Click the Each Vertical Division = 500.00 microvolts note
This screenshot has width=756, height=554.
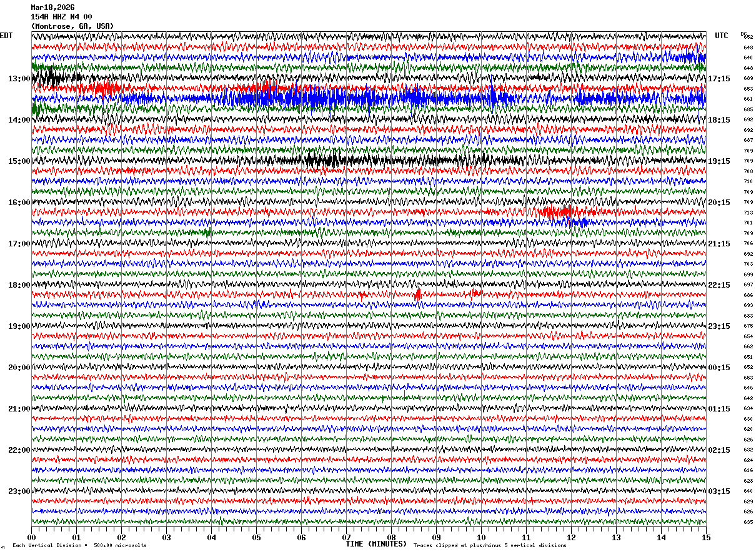[79, 545]
